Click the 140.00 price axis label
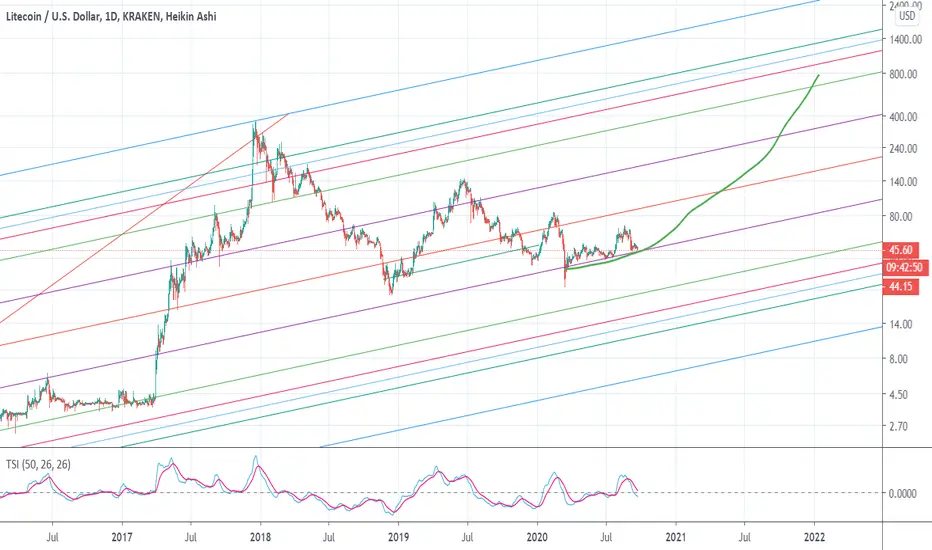932x550 pixels. 905,182
